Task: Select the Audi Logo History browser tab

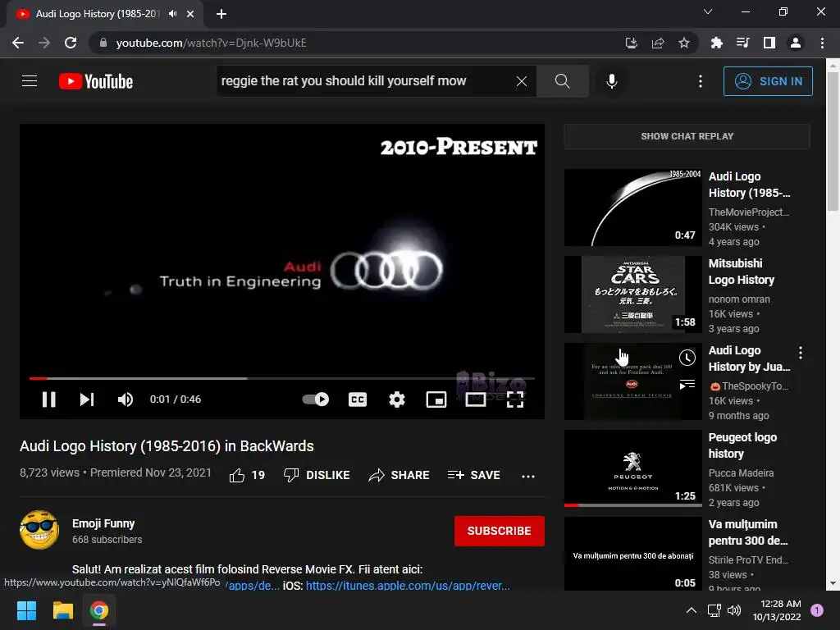Action: pos(104,14)
